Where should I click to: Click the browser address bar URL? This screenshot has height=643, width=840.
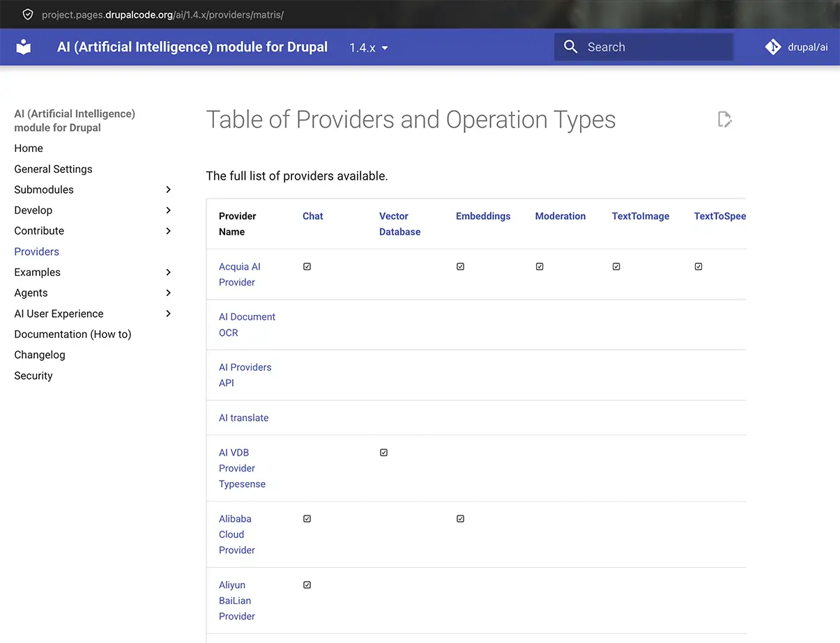click(x=162, y=15)
